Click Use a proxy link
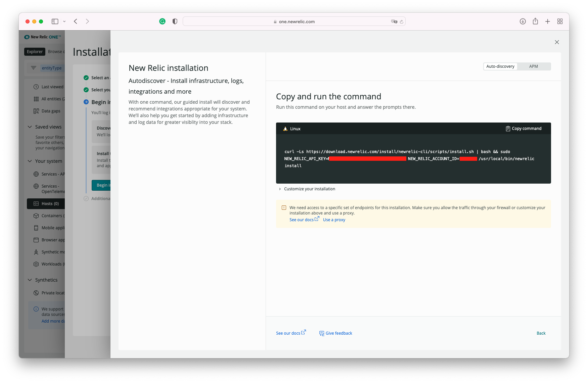The height and width of the screenshot is (383, 588). click(334, 220)
